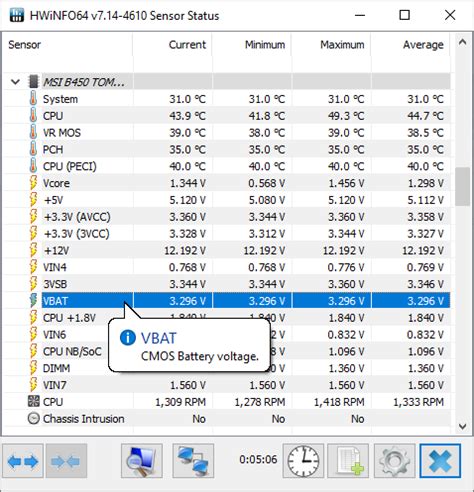474x492 pixels.
Task: Click the Chassis Intrusion clock icon
Action: [33, 418]
